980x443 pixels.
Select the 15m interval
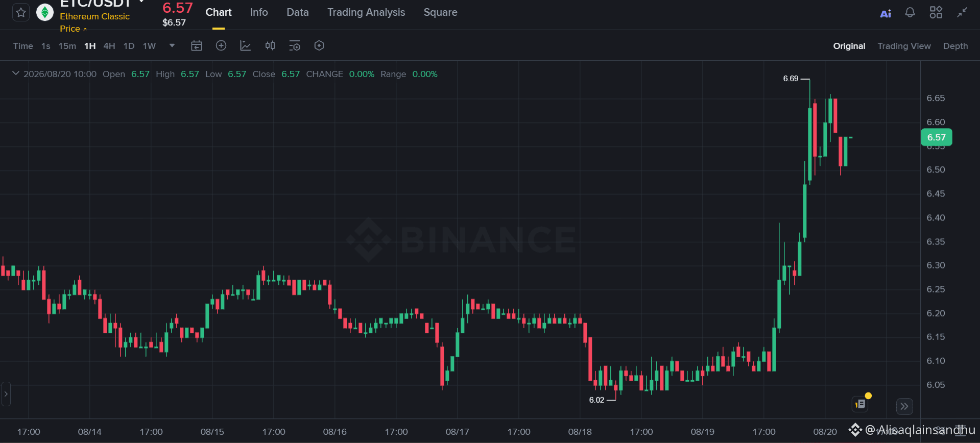point(67,46)
